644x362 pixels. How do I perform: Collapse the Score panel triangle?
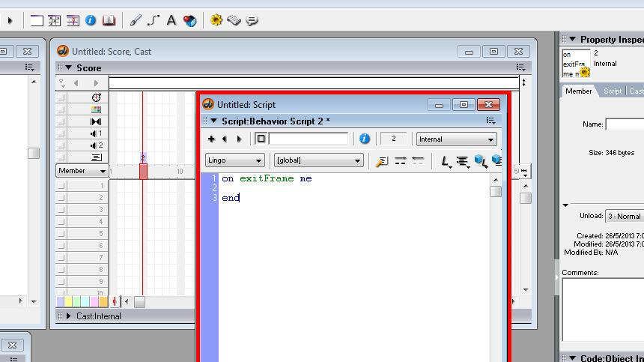[x=69, y=67]
